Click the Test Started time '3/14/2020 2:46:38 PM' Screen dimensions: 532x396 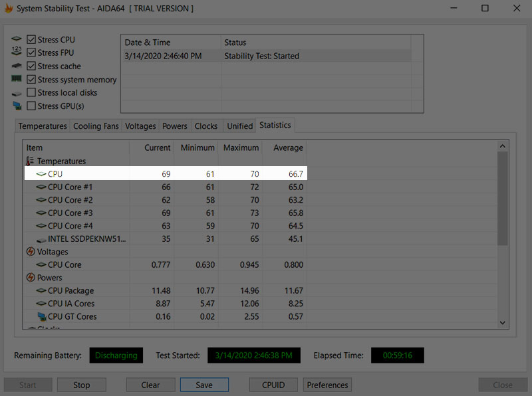tap(254, 355)
